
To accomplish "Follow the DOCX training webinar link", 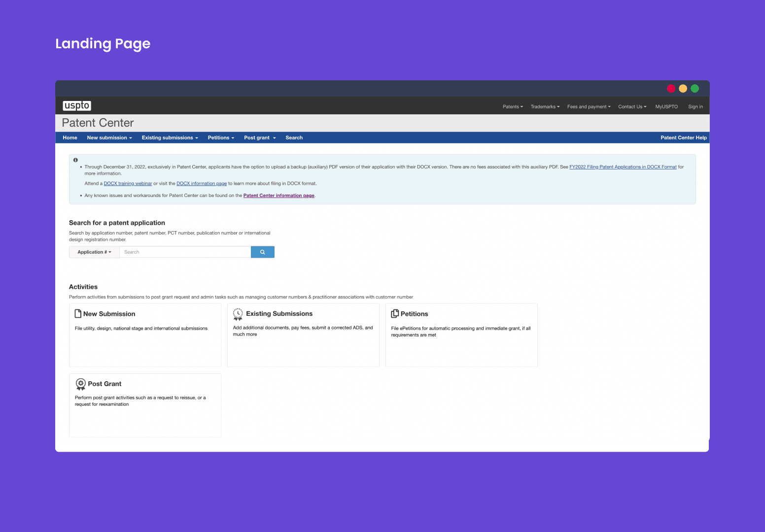I will [x=128, y=184].
